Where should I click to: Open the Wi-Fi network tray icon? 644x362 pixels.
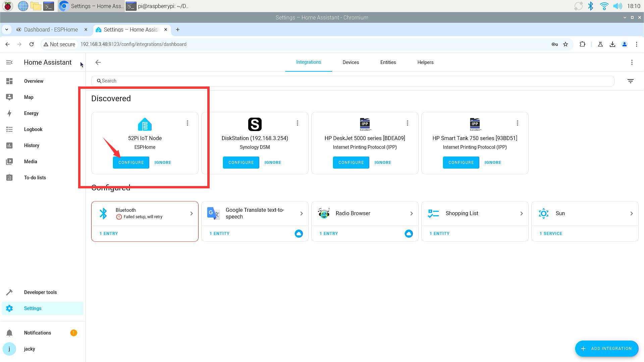[x=604, y=6]
